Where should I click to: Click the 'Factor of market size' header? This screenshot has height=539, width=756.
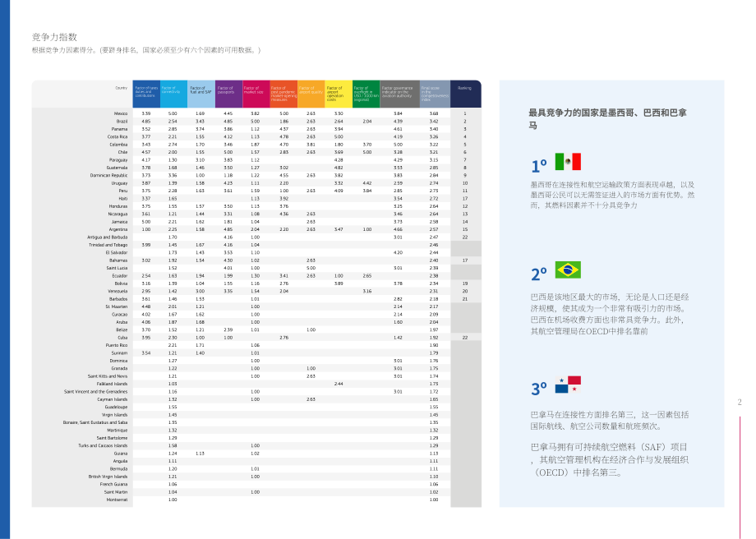point(256,94)
